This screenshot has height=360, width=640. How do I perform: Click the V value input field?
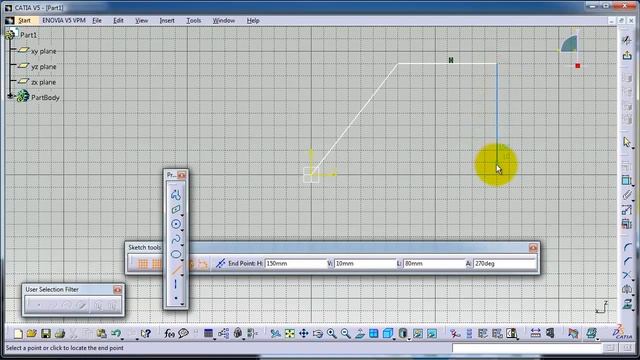[x=365, y=264]
